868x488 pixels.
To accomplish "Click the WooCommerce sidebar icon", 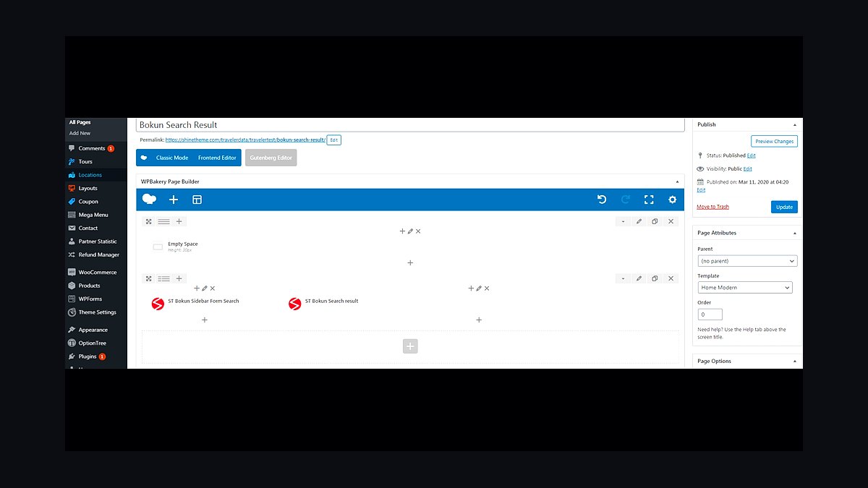I will tap(72, 273).
